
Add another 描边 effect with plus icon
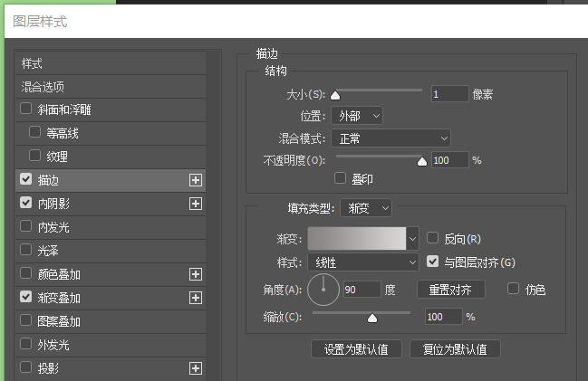pyautogui.click(x=196, y=180)
